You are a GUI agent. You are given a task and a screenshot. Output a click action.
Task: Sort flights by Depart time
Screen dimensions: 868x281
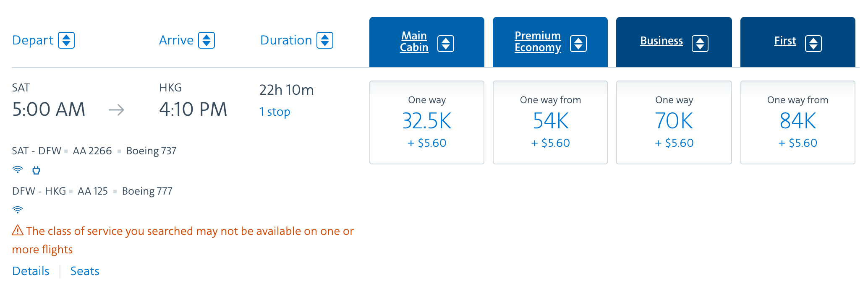point(33,40)
